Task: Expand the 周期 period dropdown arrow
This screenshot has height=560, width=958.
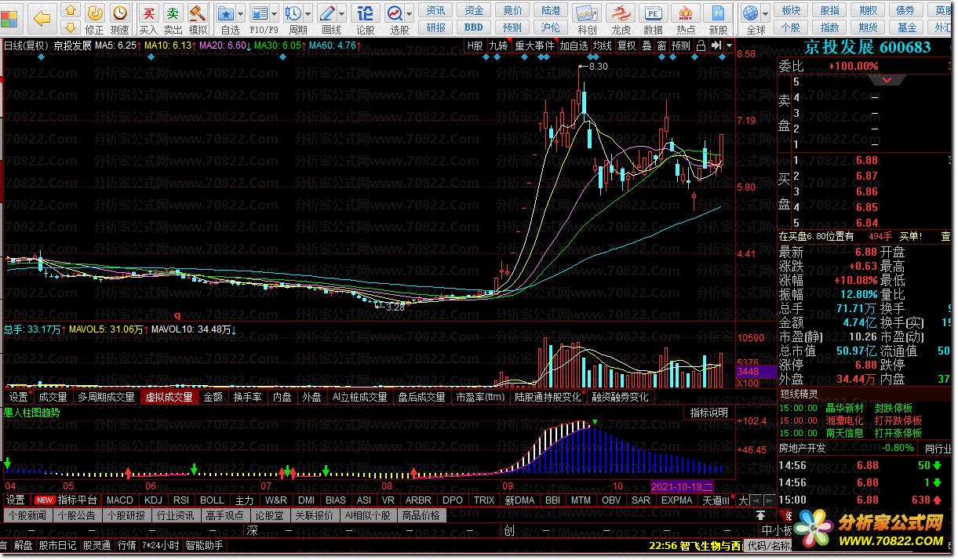Action: [x=308, y=13]
